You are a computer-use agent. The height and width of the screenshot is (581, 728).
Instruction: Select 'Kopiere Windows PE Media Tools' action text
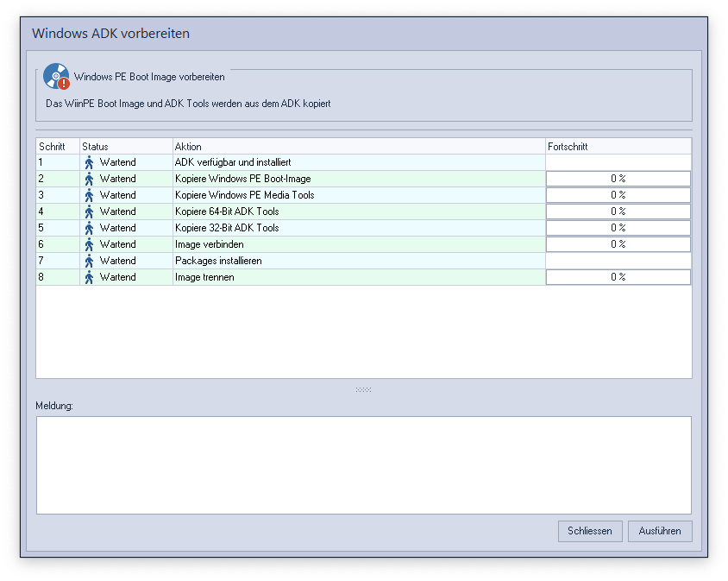pyautogui.click(x=245, y=195)
